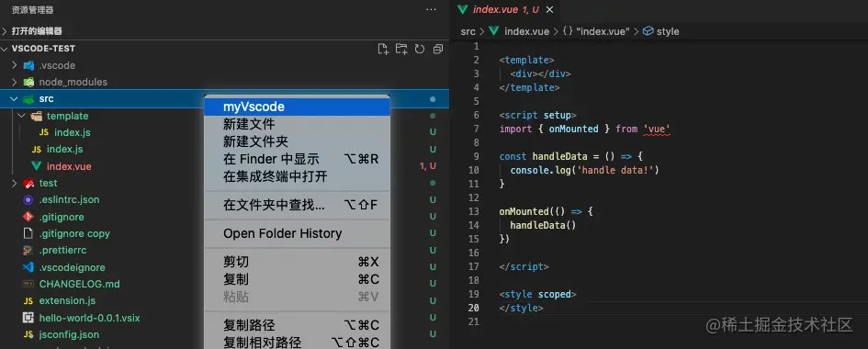Click the index.vue breadcrumb with Vue icon
This screenshot has width=868, height=349.
click(x=519, y=31)
